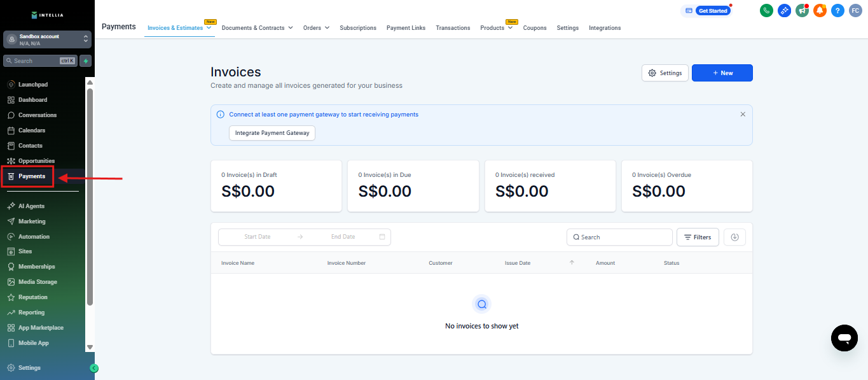The width and height of the screenshot is (868, 380).
Task: Click the Integrate Payment Gateway button
Action: 272,133
